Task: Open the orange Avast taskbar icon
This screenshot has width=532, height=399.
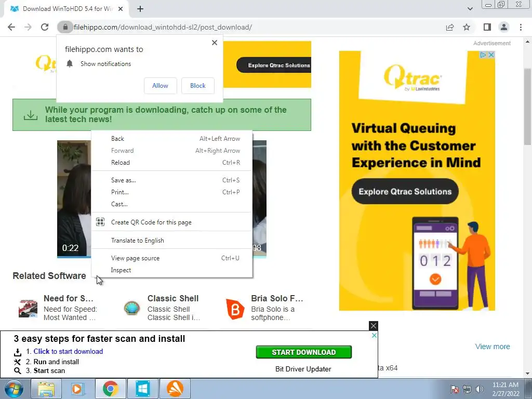Action: coord(175,389)
